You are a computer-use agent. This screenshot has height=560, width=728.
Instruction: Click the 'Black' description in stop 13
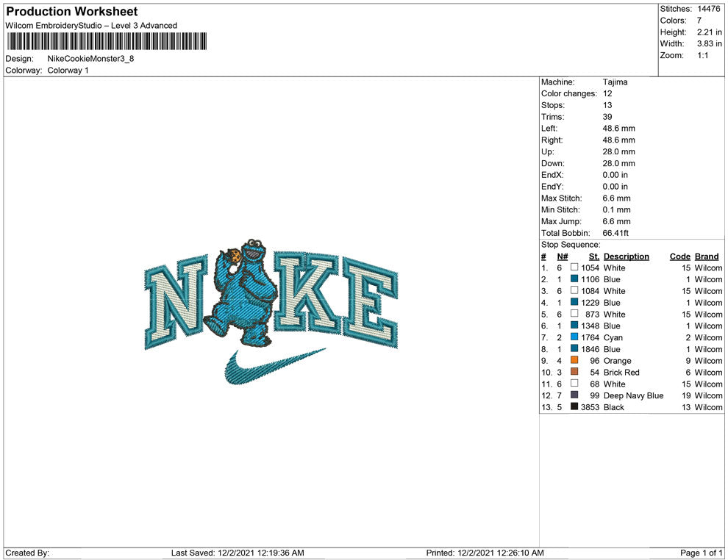(614, 407)
